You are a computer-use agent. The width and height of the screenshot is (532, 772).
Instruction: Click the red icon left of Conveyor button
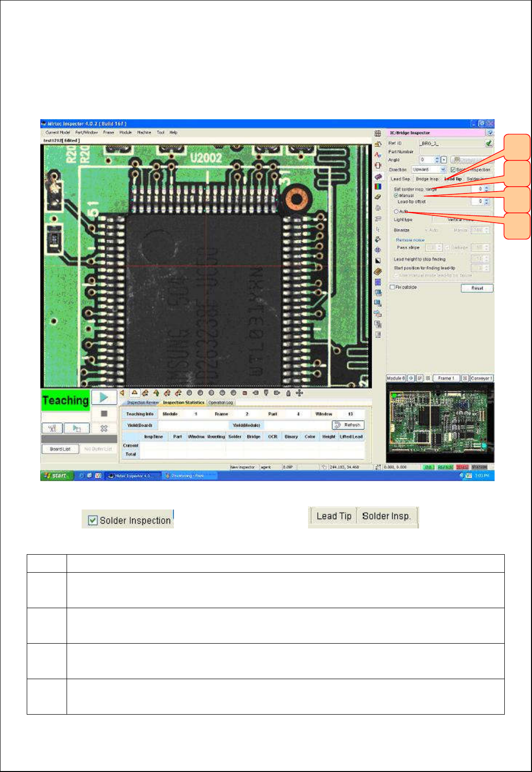click(x=464, y=378)
